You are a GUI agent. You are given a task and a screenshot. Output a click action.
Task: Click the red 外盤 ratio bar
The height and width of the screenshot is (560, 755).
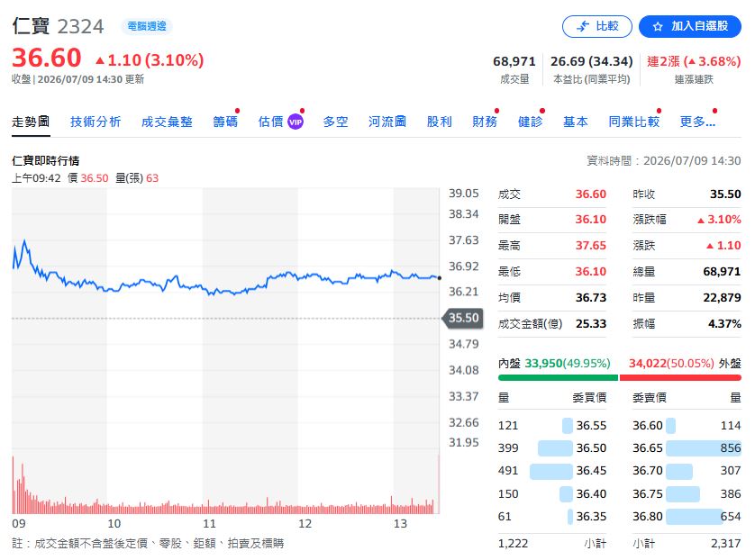[x=680, y=377]
